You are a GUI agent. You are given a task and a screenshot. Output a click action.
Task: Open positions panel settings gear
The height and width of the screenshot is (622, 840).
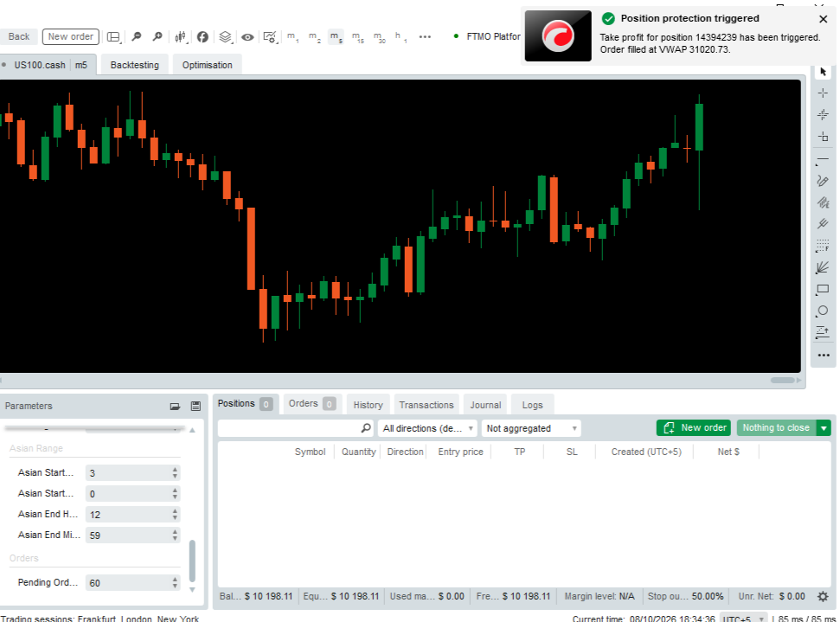pyautogui.click(x=823, y=596)
